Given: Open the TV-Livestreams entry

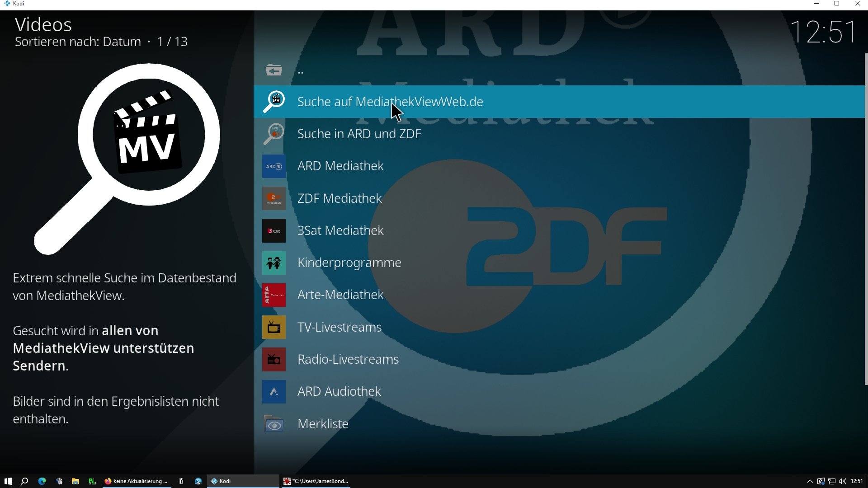Looking at the screenshot, I should click(x=339, y=327).
